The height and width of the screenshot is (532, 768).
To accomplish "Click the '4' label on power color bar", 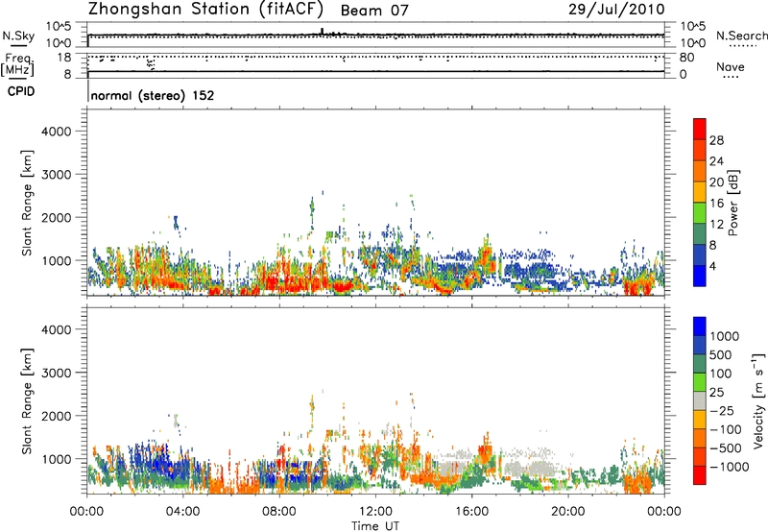I will pos(712,267).
